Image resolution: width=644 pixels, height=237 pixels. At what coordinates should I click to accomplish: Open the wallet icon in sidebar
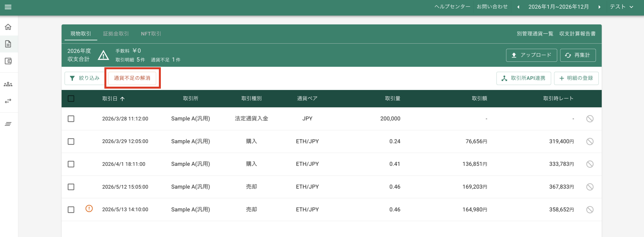8,61
